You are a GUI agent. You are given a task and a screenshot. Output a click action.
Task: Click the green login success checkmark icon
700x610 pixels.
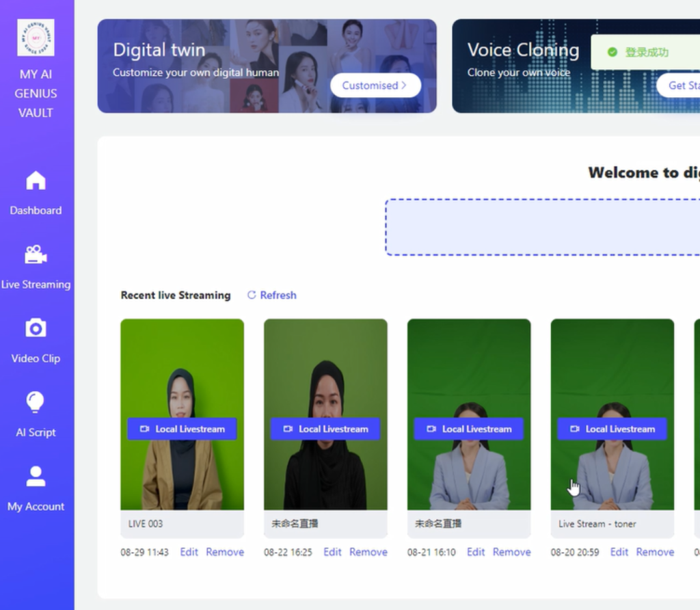pos(612,53)
